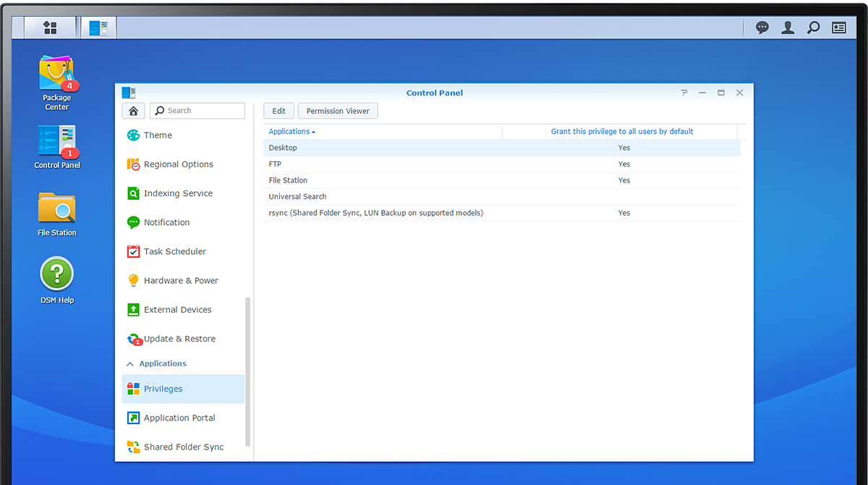Open File Station desktop icon
Image resolution: width=868 pixels, height=485 pixels.
coord(57,214)
